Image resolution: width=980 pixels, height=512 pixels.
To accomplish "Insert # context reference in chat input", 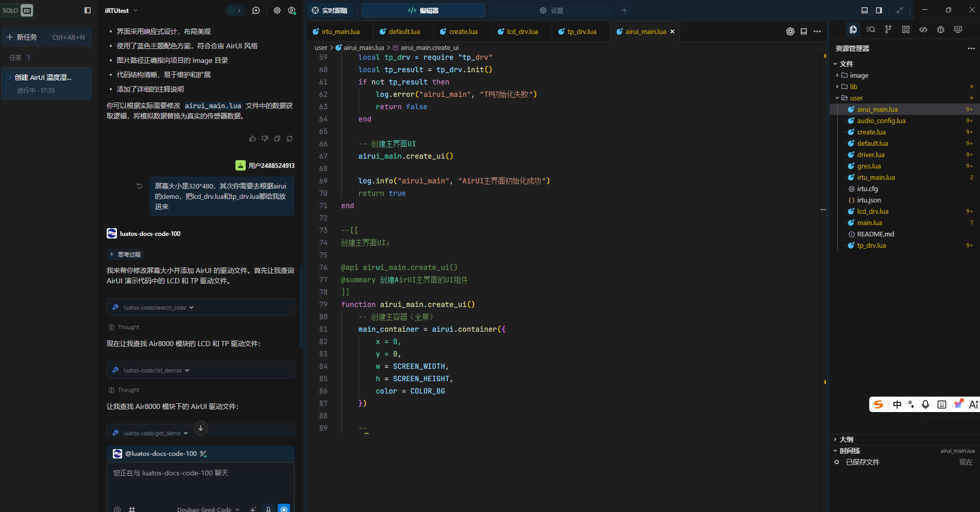I will click(x=132, y=509).
